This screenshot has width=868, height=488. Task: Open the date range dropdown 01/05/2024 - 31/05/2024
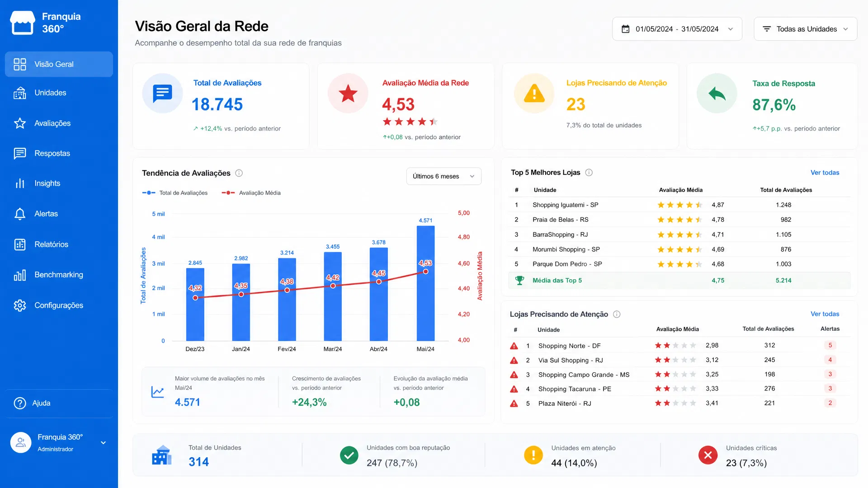677,29
